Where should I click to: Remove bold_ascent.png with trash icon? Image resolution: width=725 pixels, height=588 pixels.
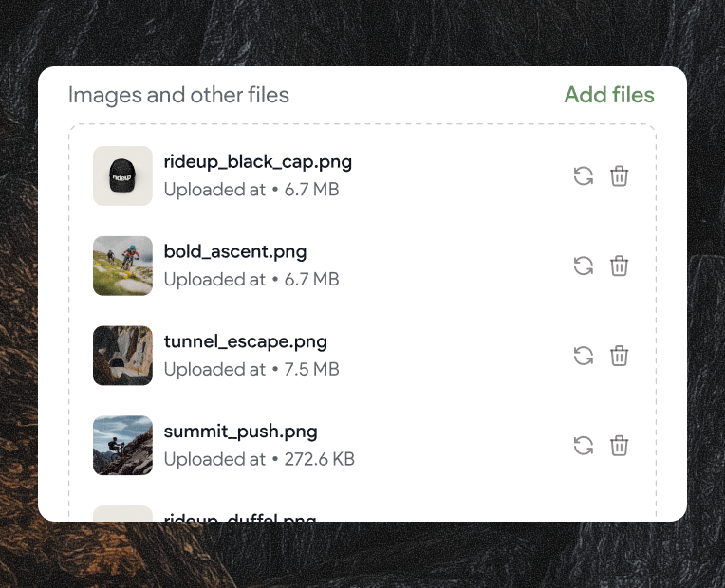pos(619,266)
